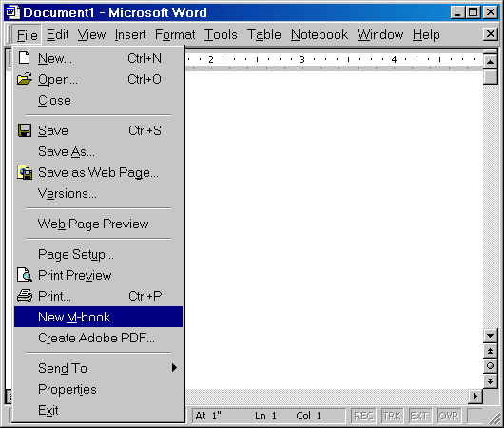Click the horizontal scrollbar right arrow
The height and width of the screenshot is (428, 504).
tap(475, 397)
